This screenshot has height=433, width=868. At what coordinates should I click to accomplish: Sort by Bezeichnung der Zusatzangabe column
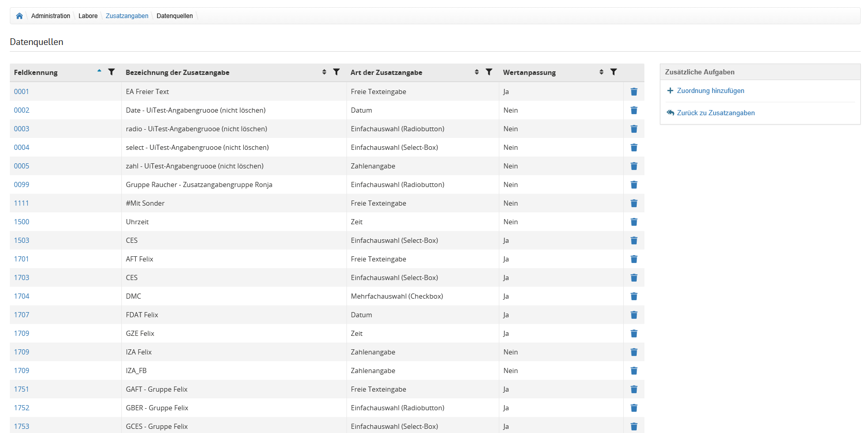pos(324,72)
